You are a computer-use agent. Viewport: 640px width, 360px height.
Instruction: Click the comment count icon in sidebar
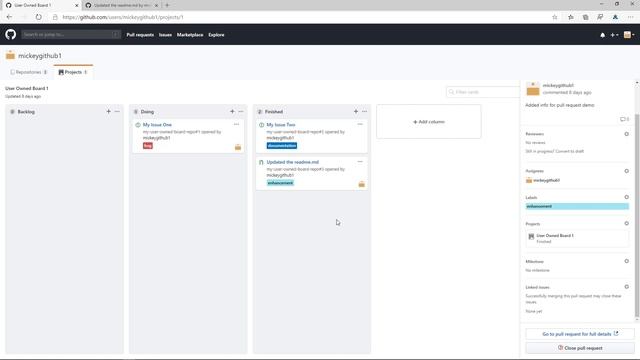624,119
